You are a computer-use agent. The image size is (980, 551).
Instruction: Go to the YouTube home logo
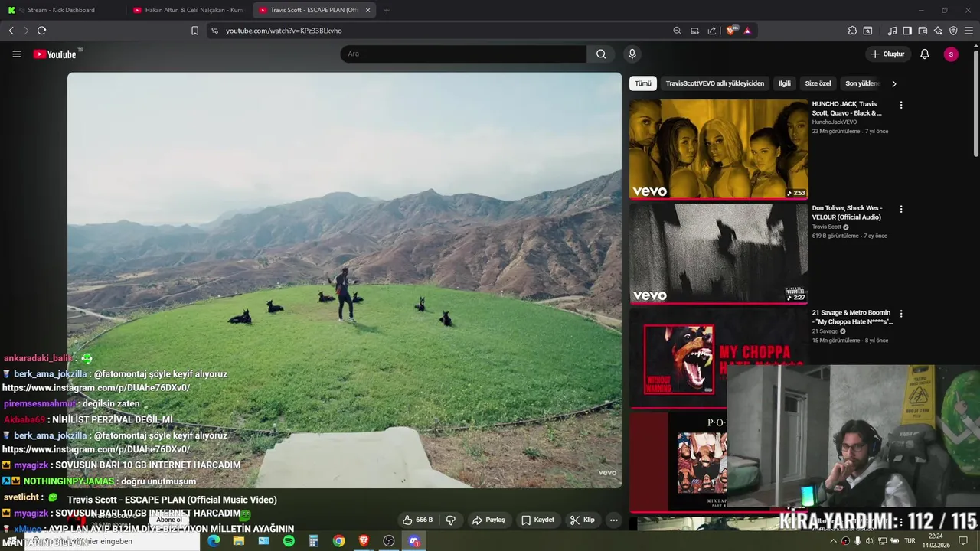click(x=55, y=54)
